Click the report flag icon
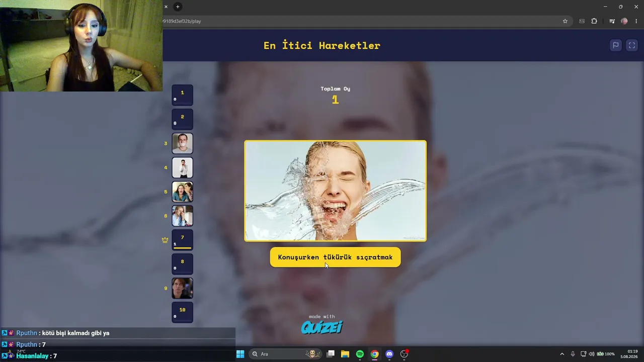This screenshot has width=644, height=362. pos(615,45)
